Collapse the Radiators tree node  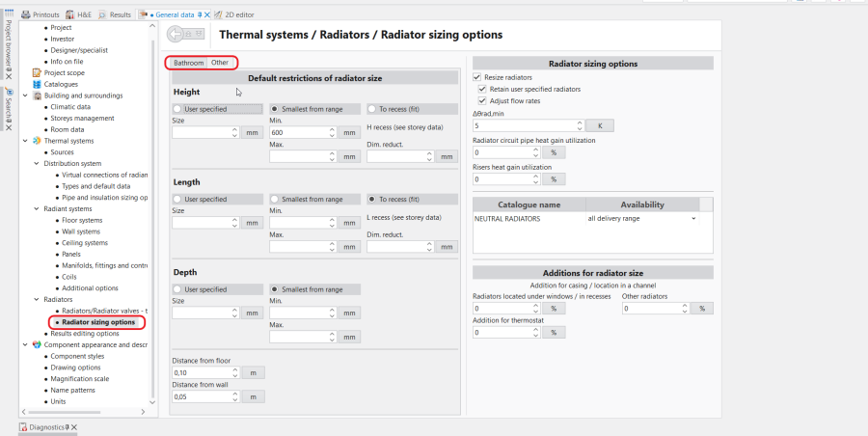pyautogui.click(x=37, y=299)
